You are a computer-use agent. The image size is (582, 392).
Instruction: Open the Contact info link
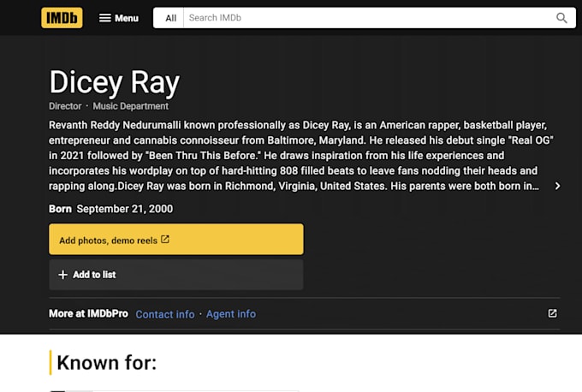click(x=165, y=314)
